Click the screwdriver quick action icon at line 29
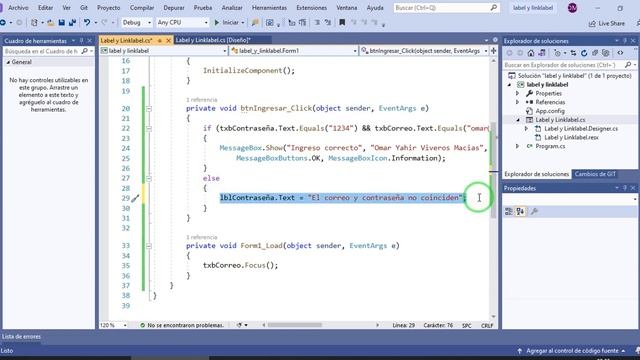 (135, 198)
